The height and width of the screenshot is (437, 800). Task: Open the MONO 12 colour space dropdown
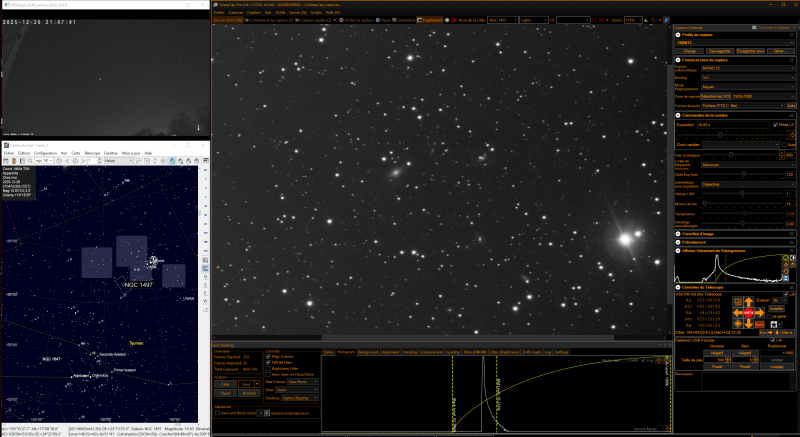[748, 68]
